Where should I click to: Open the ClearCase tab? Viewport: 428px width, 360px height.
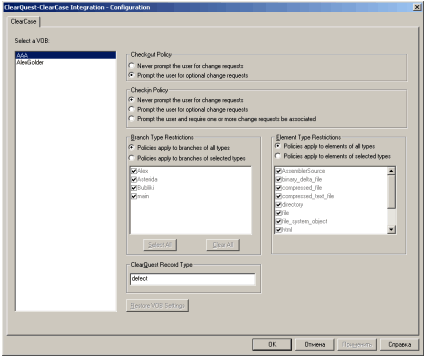pos(23,22)
